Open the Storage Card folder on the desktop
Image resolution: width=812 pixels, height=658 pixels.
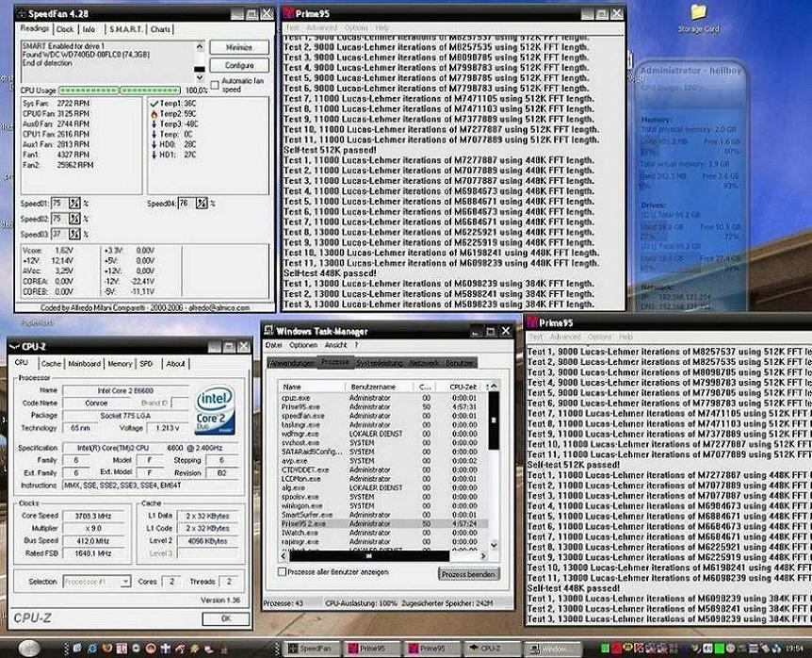point(698,18)
